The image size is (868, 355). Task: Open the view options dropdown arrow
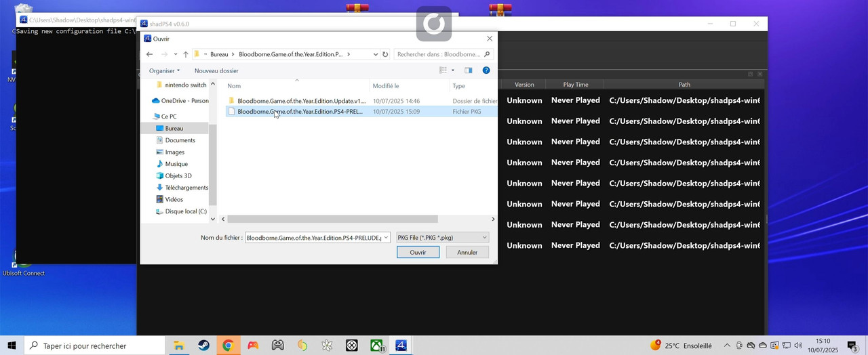point(453,70)
